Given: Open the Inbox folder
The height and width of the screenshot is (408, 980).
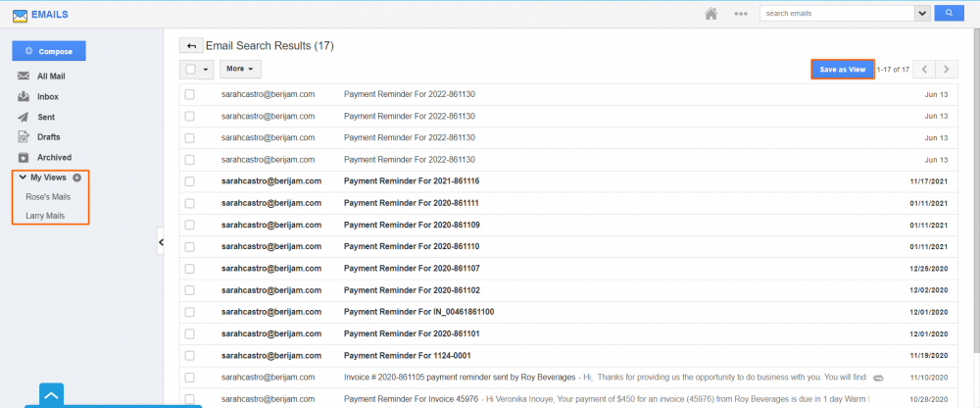Looking at the screenshot, I should (47, 96).
